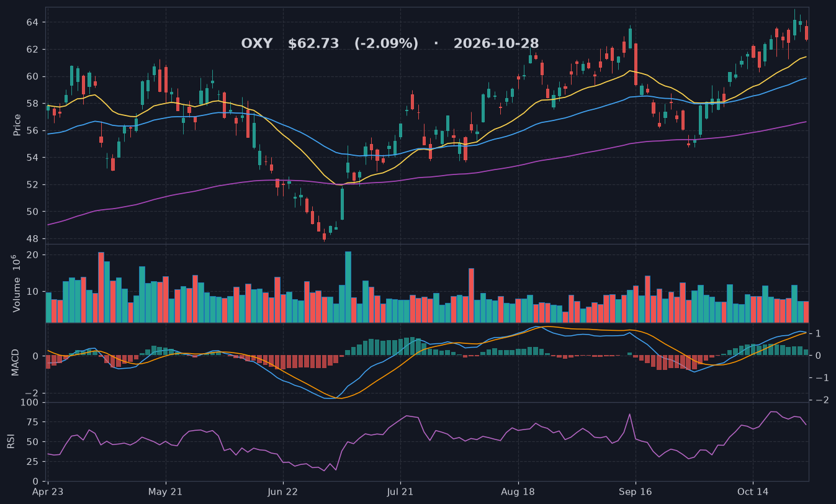836x504 pixels.
Task: Click the May 21 date axis label
Action: (166, 492)
